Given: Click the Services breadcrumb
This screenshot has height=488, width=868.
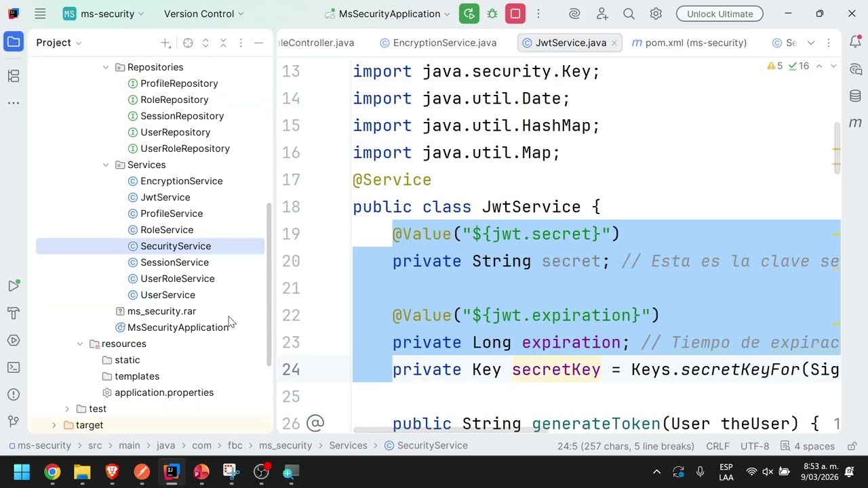Looking at the screenshot, I should point(348,445).
